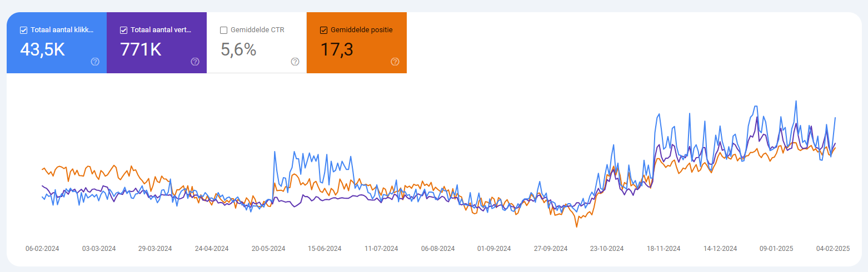
Task: Click the Gemiddelde positie label
Action: 361,30
